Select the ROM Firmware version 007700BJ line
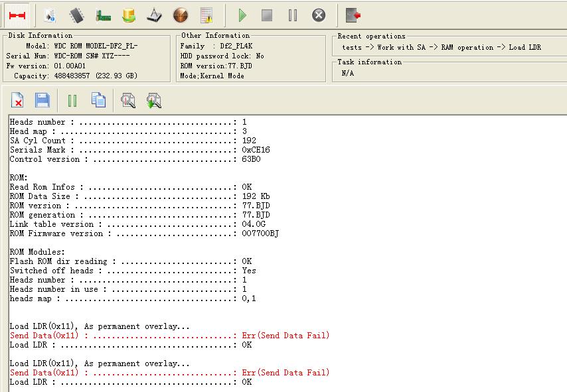Image resolution: width=567 pixels, height=392 pixels. 144,233
